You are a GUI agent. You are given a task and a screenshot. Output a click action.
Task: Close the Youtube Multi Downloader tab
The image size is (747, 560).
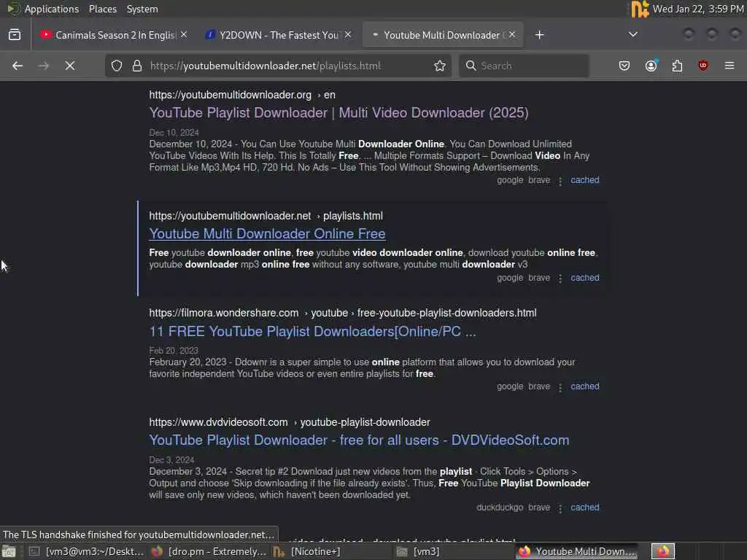512,35
